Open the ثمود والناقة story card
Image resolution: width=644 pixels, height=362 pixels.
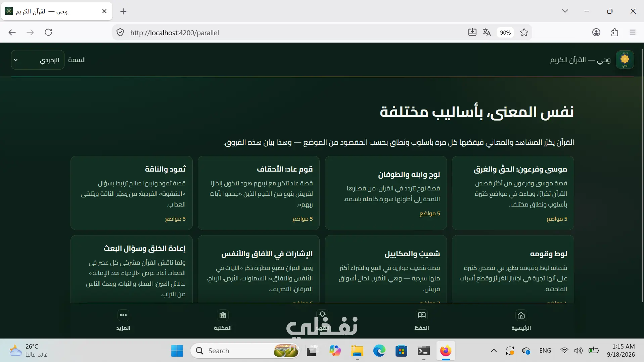[x=132, y=193]
